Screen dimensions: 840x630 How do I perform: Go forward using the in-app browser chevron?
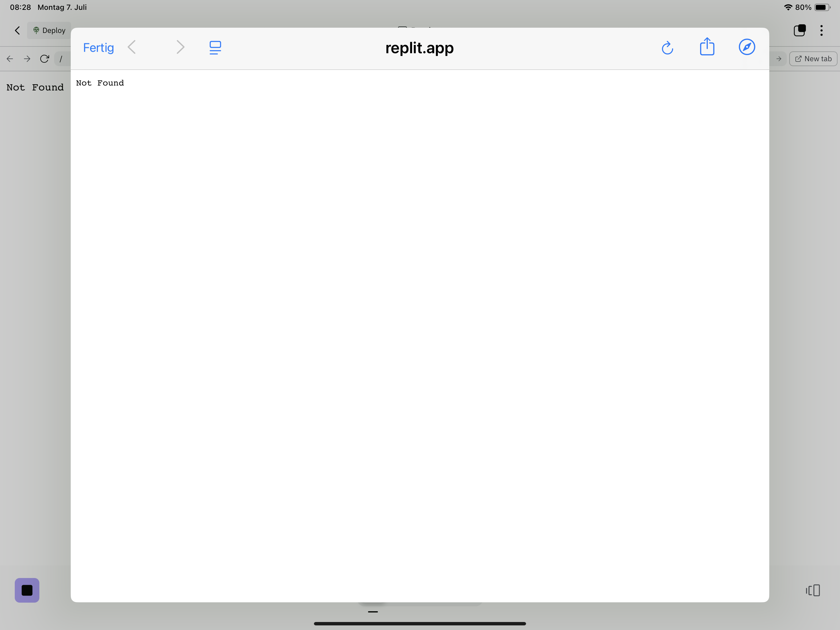tap(180, 47)
